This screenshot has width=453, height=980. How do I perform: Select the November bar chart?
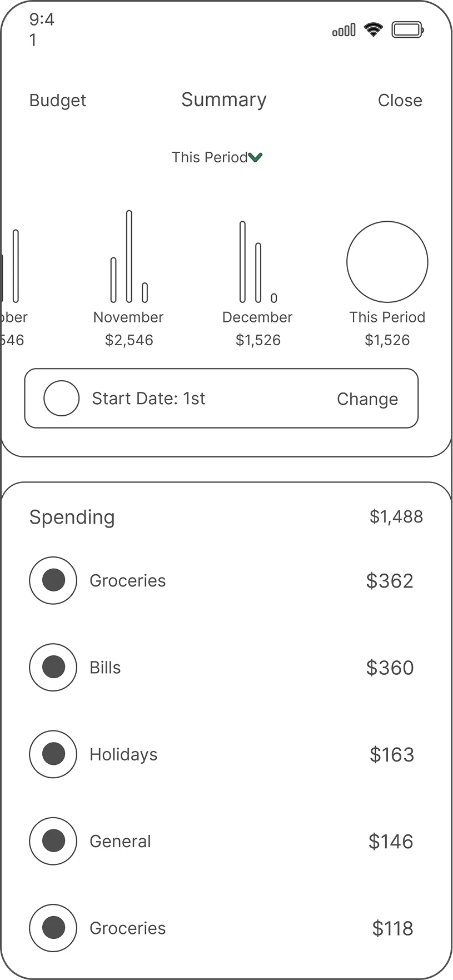pos(129,257)
